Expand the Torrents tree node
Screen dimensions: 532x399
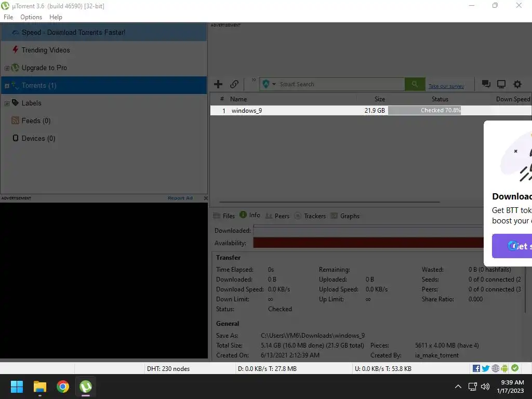pyautogui.click(x=7, y=86)
